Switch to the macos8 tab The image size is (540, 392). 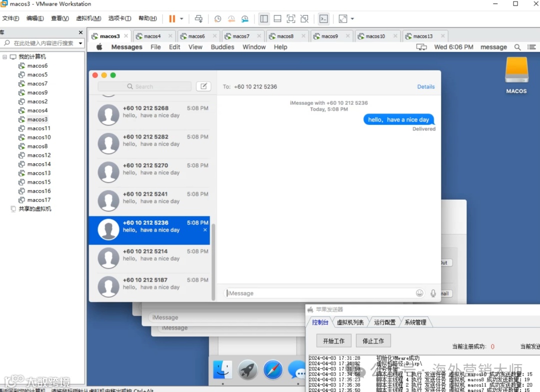285,36
